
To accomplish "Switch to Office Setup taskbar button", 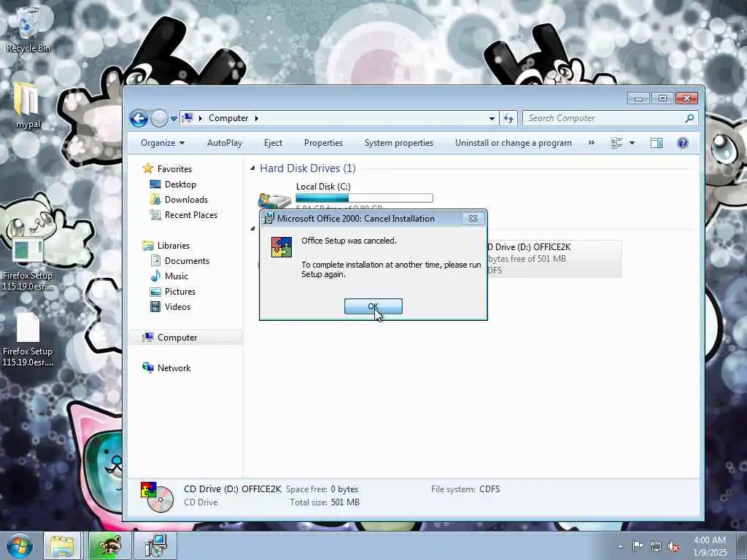I will coord(156,545).
